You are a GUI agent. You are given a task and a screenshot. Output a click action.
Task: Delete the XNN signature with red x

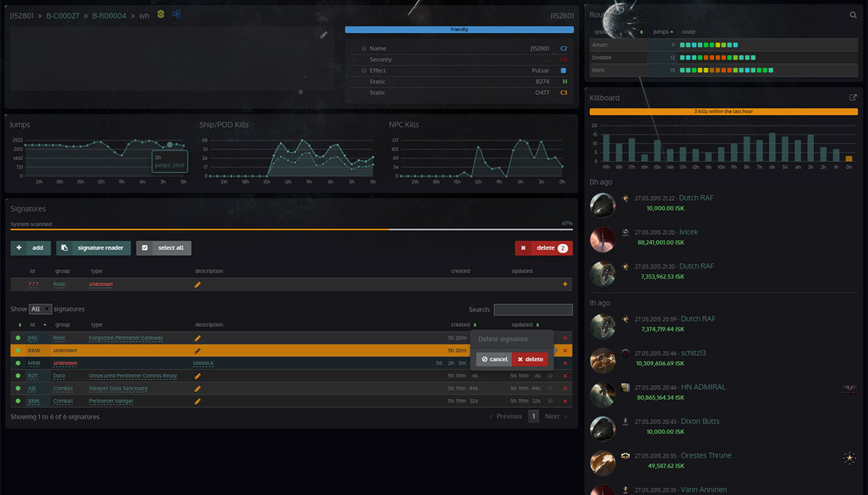pyautogui.click(x=565, y=401)
